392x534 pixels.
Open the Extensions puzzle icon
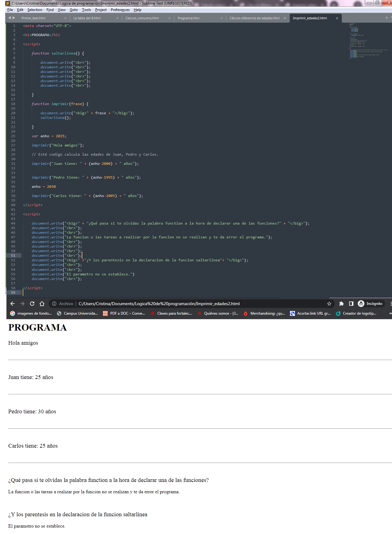click(x=341, y=304)
